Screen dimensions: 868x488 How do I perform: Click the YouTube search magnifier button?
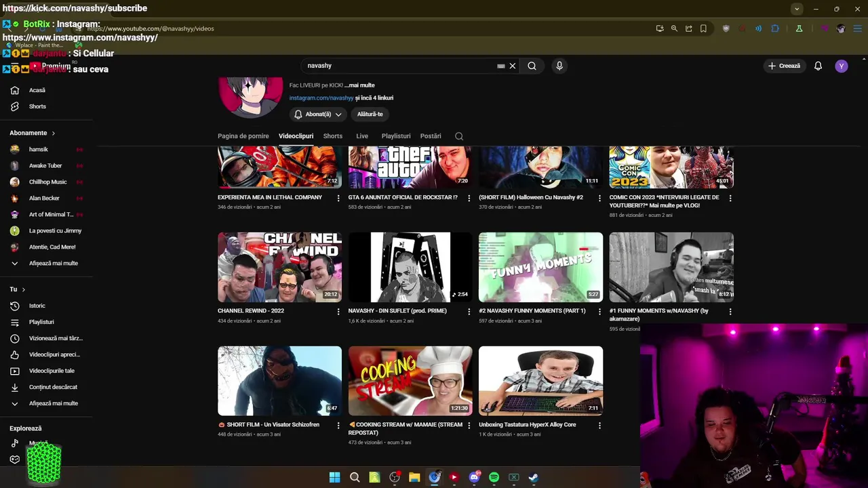click(532, 66)
